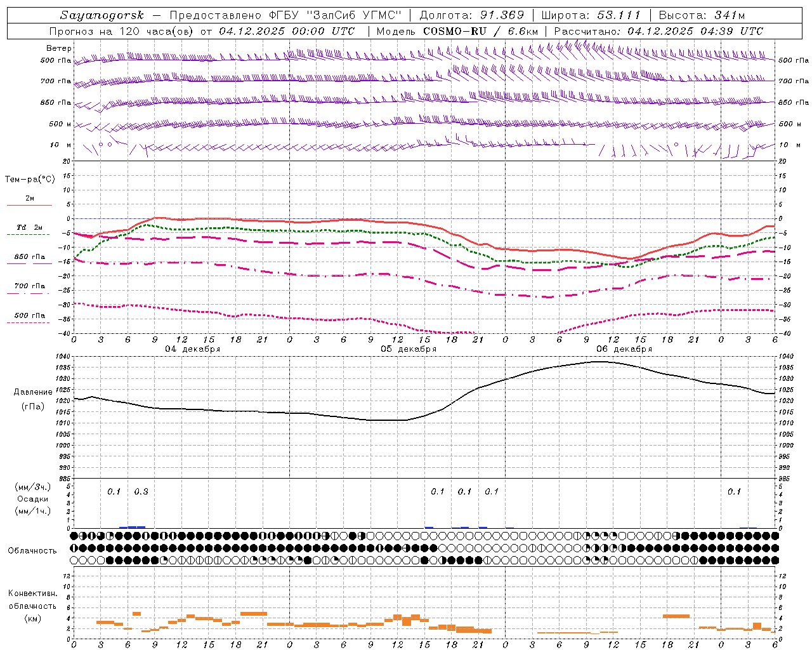This screenshot has height=650, width=812.
Task: Click the "Высота: 341м" header value
Action: (x=702, y=15)
